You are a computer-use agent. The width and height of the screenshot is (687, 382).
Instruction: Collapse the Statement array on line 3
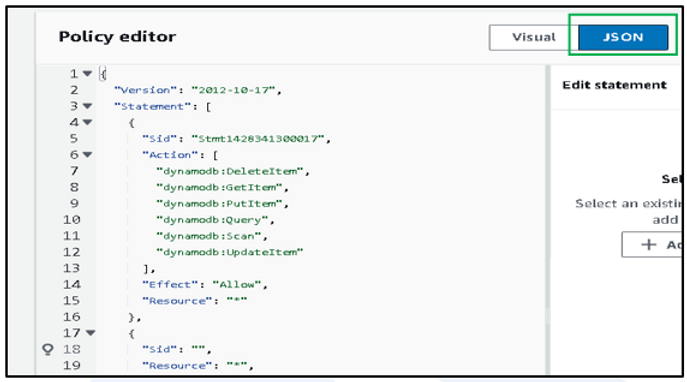pos(88,106)
